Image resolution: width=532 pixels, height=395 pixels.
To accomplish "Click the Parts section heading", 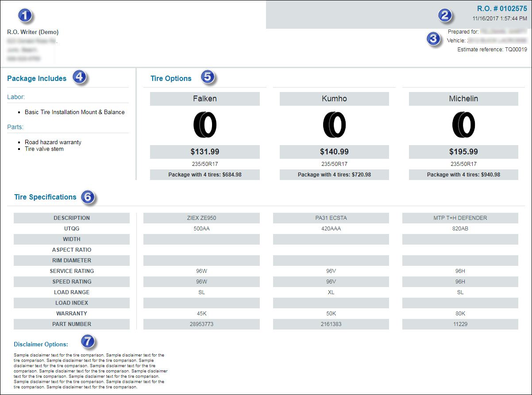I will pyautogui.click(x=15, y=127).
